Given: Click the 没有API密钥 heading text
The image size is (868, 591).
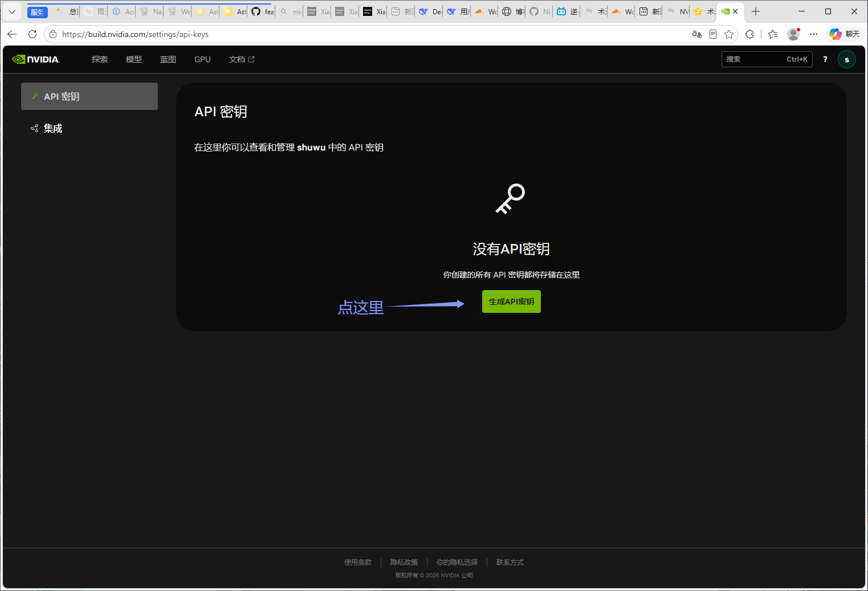Looking at the screenshot, I should click(x=511, y=249).
